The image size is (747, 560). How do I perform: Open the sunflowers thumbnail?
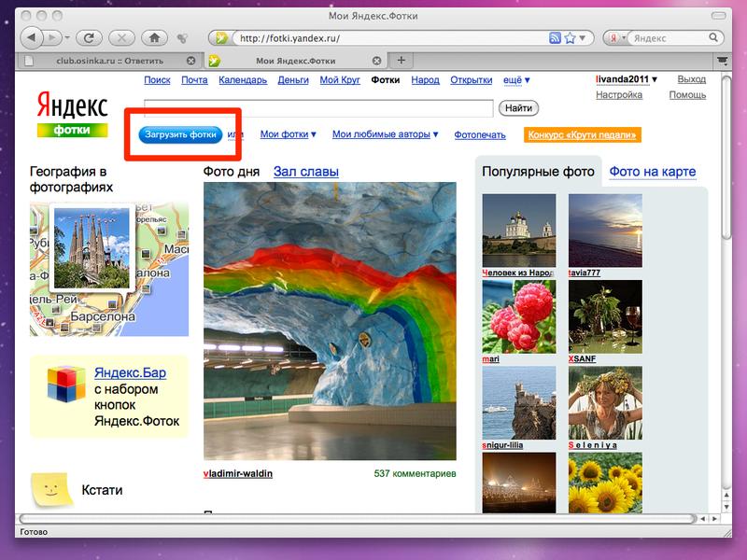coord(605,483)
